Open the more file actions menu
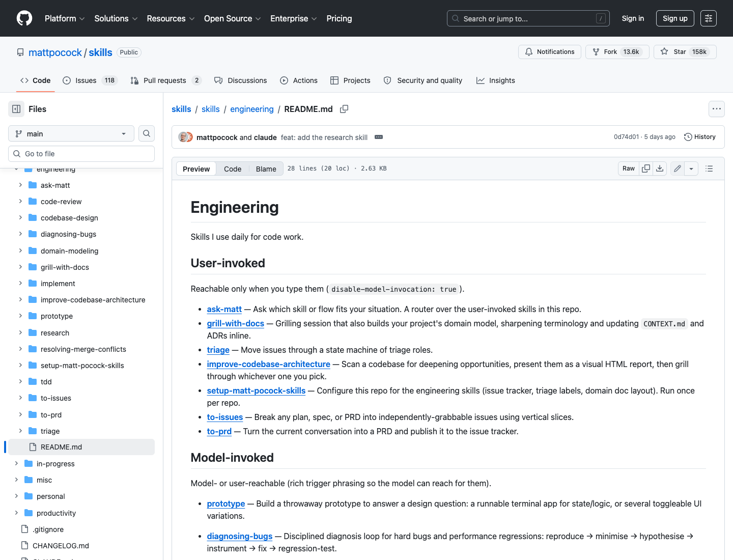 (717, 109)
